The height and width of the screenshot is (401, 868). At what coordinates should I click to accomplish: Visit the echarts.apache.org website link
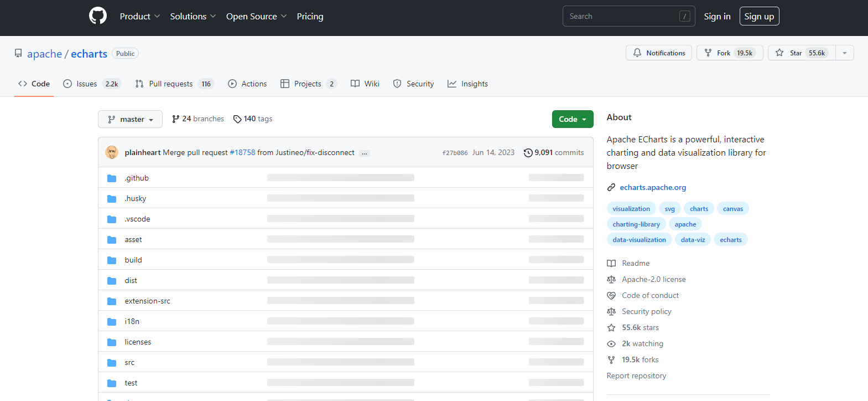(x=653, y=188)
